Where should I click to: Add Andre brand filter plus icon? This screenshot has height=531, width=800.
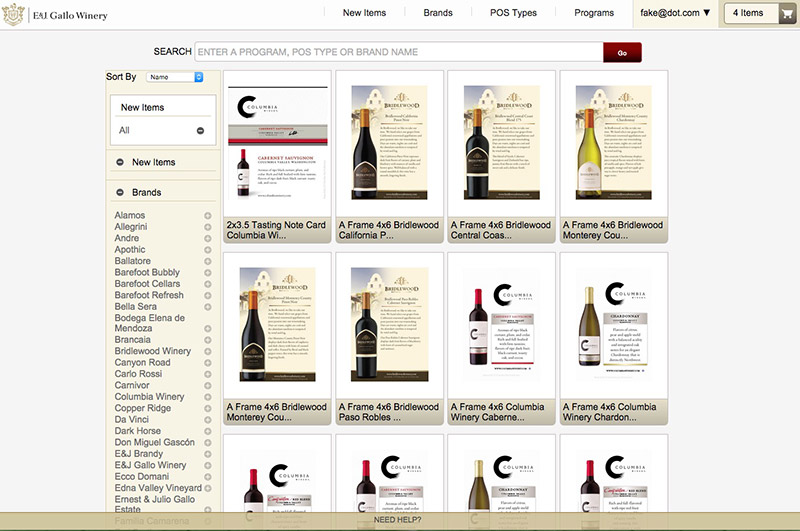tap(208, 239)
